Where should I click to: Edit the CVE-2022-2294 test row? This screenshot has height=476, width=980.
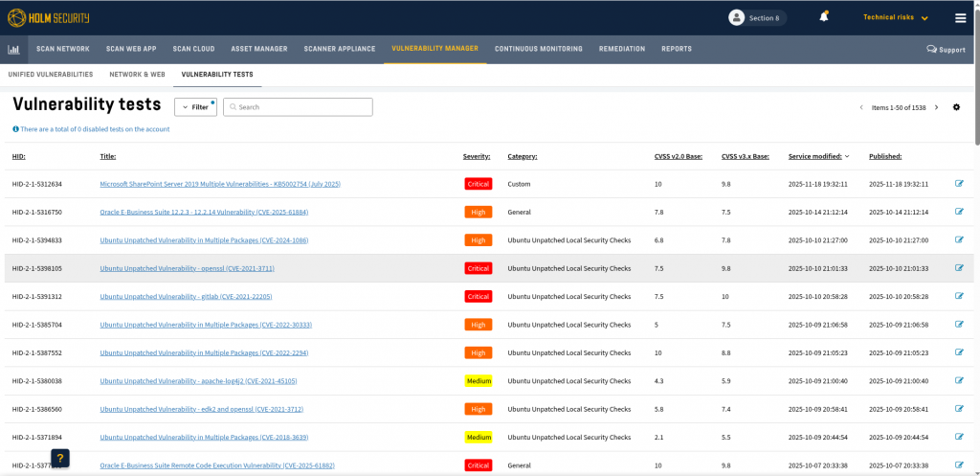pos(959,352)
